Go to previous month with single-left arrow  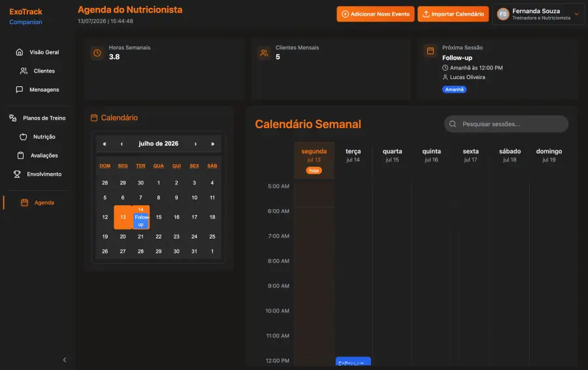(122, 144)
